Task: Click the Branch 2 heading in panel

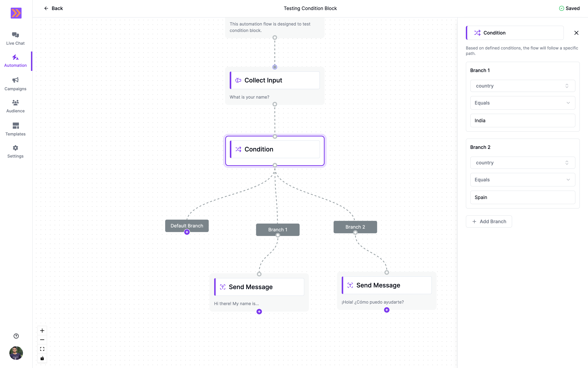Action: (x=480, y=147)
